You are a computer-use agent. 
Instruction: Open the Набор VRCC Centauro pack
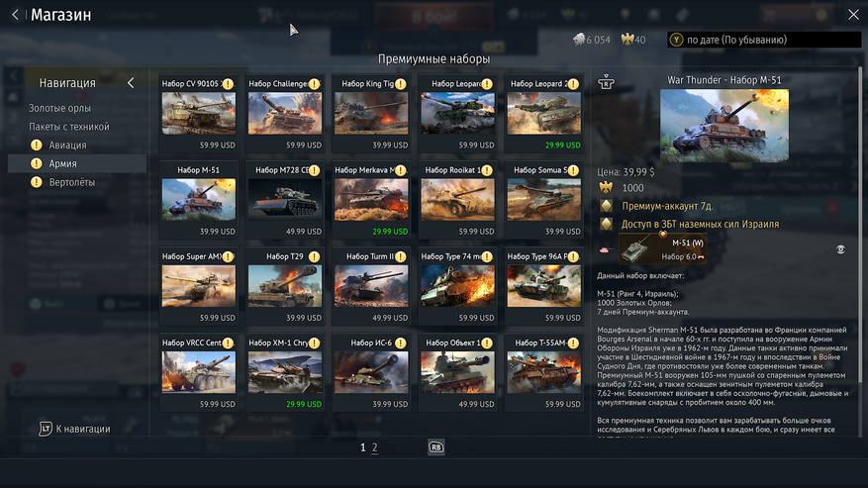pos(199,373)
